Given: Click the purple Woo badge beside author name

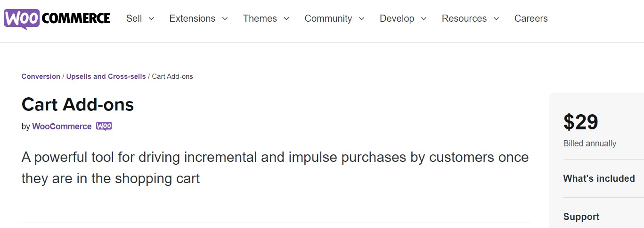Looking at the screenshot, I should point(104,127).
